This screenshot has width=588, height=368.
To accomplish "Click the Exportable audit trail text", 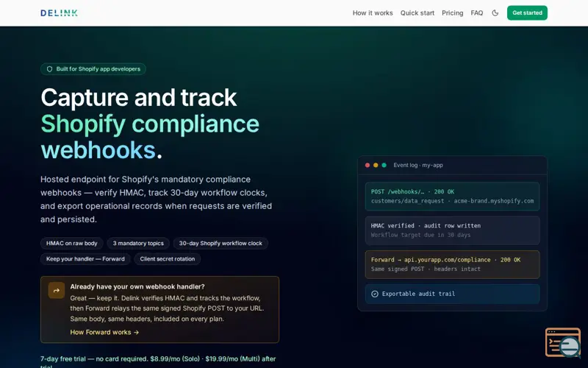I will coord(418,294).
